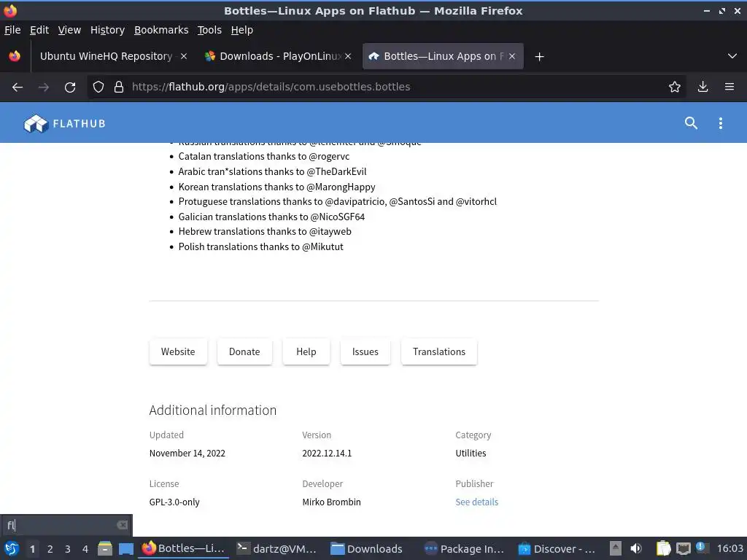Open the Bookmarks menu
747x560 pixels.
[161, 30]
